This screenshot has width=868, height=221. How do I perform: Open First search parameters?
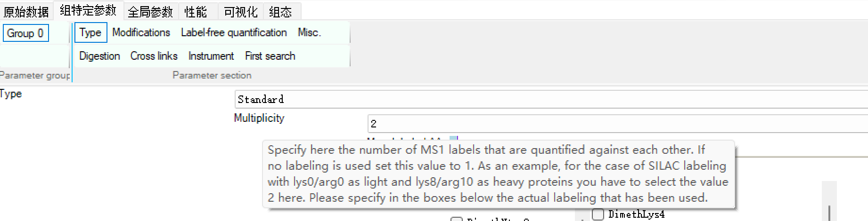coord(270,56)
